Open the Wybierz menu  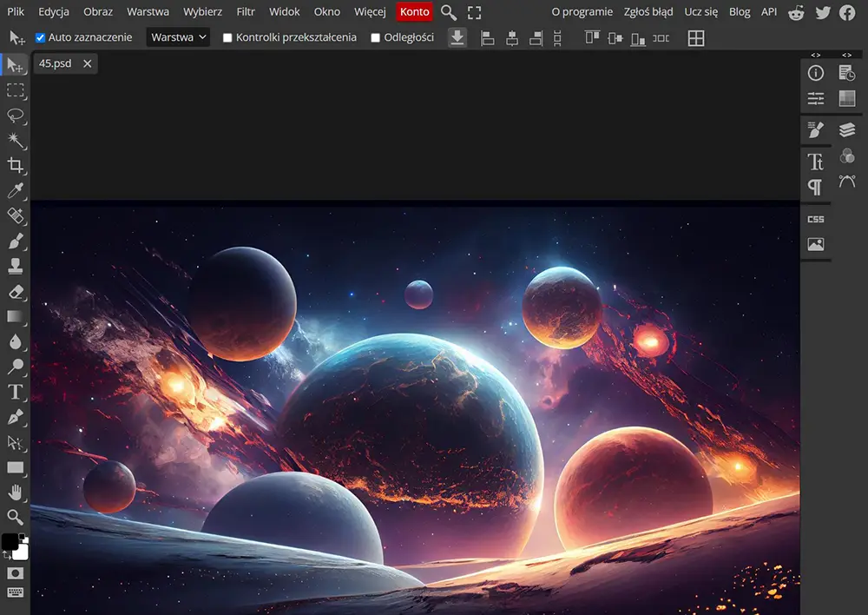[x=202, y=11]
